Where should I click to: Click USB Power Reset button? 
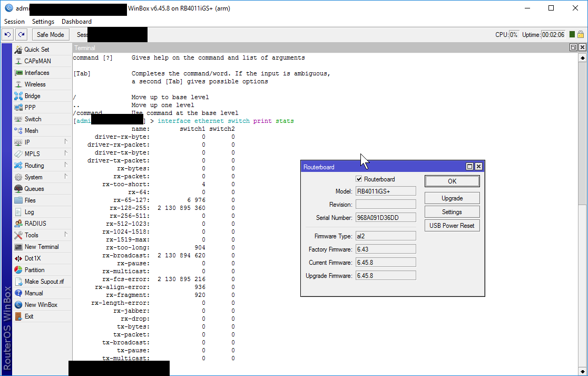coord(452,226)
